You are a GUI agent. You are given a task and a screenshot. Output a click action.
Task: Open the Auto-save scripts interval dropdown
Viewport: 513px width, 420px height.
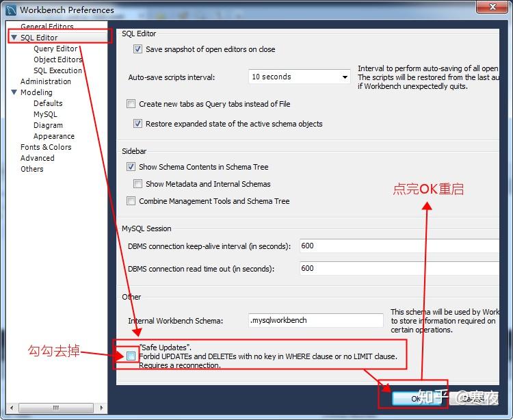click(300, 77)
